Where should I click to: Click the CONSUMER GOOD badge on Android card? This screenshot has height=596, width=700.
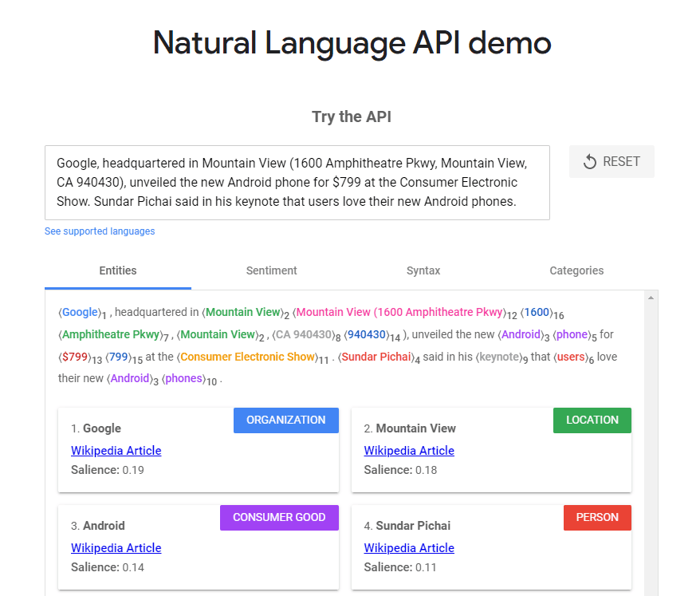point(279,517)
